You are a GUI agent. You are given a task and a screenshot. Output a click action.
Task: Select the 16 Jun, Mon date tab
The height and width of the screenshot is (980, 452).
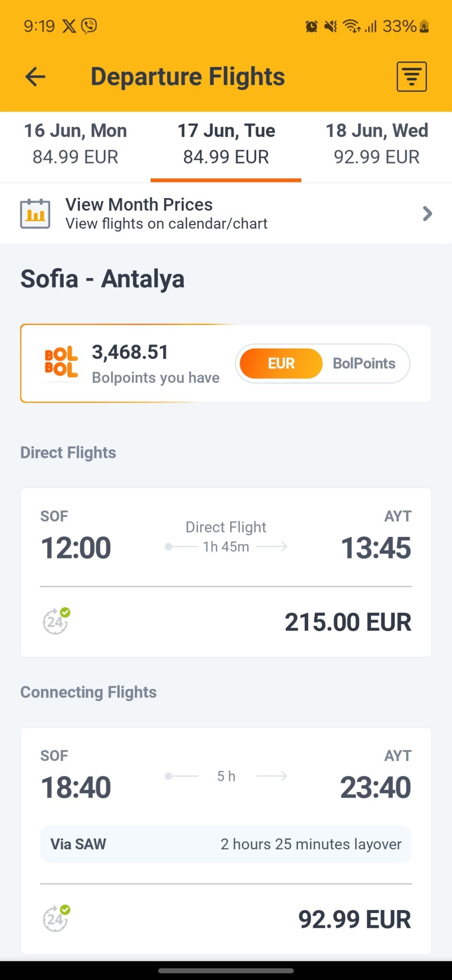tap(76, 144)
